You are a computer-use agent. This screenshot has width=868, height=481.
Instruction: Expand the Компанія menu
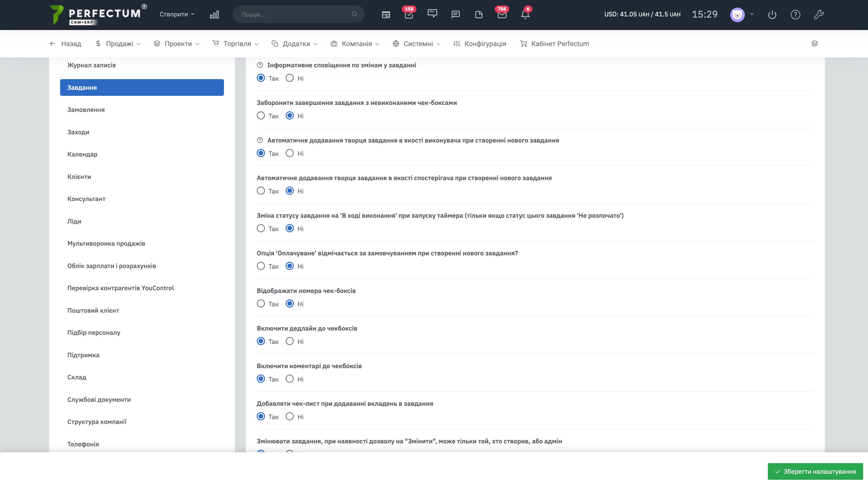(355, 43)
